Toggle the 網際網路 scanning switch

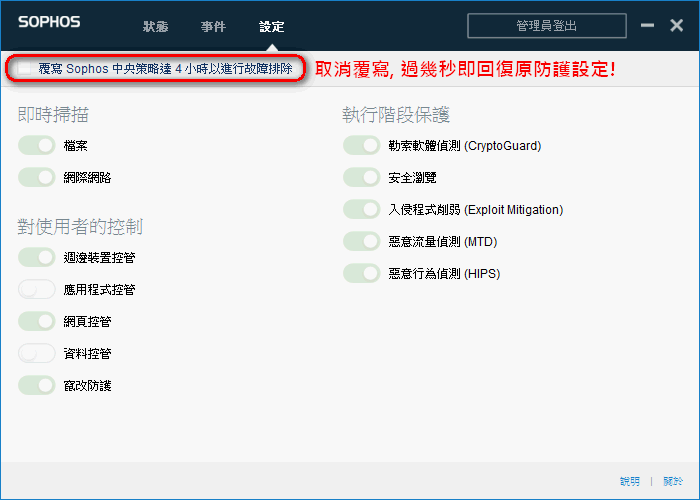(37, 177)
